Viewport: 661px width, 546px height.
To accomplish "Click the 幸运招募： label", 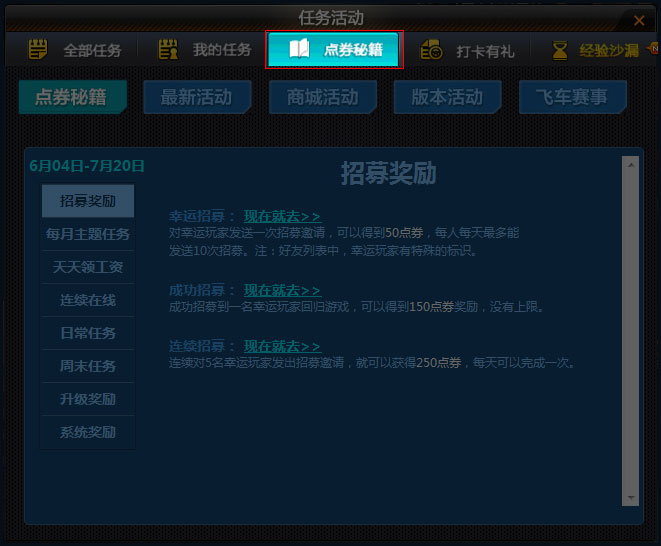I will point(202,216).
